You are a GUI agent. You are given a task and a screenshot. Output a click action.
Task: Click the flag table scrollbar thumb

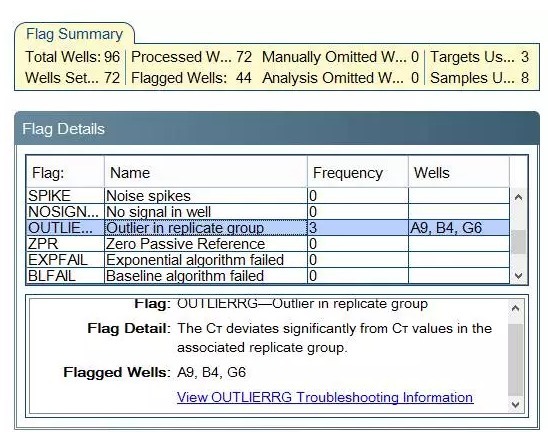tap(519, 242)
